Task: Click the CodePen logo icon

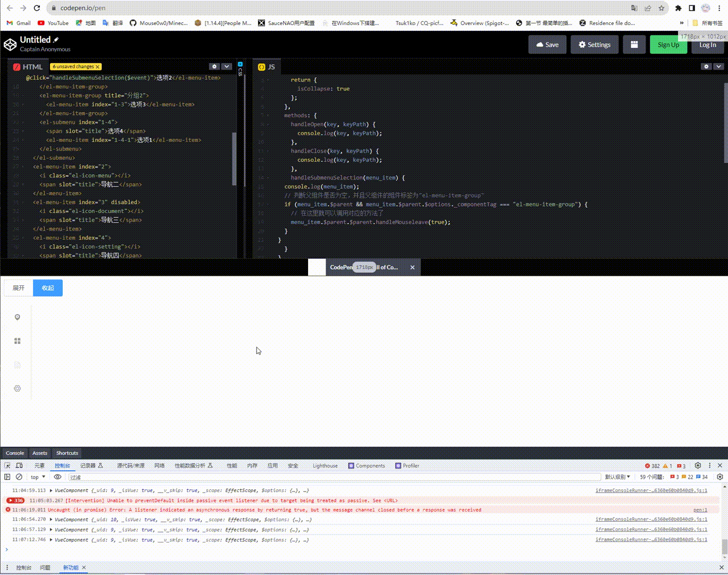Action: pyautogui.click(x=10, y=45)
